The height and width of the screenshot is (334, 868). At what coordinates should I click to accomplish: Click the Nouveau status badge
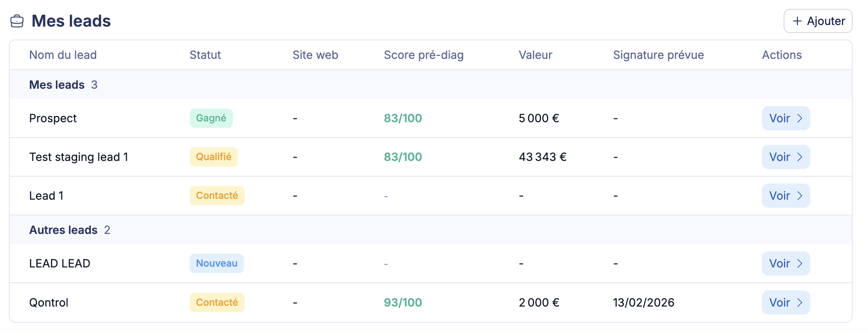click(x=216, y=263)
